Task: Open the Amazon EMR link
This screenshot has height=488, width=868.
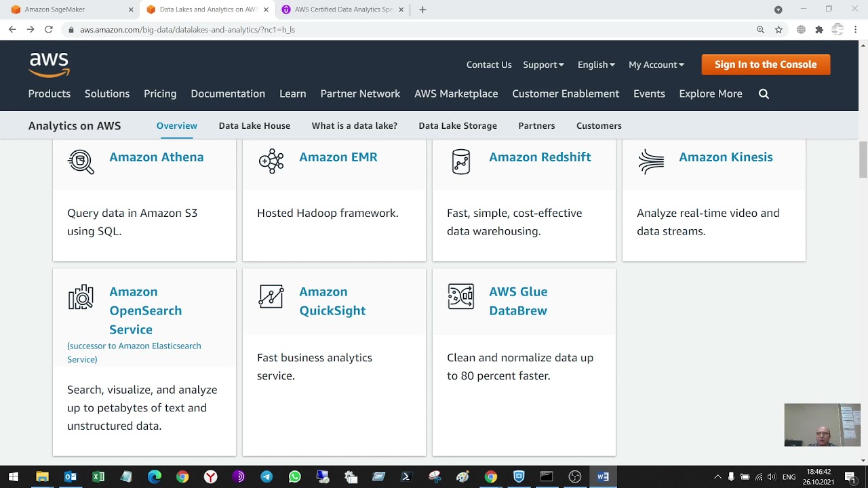Action: [x=338, y=157]
